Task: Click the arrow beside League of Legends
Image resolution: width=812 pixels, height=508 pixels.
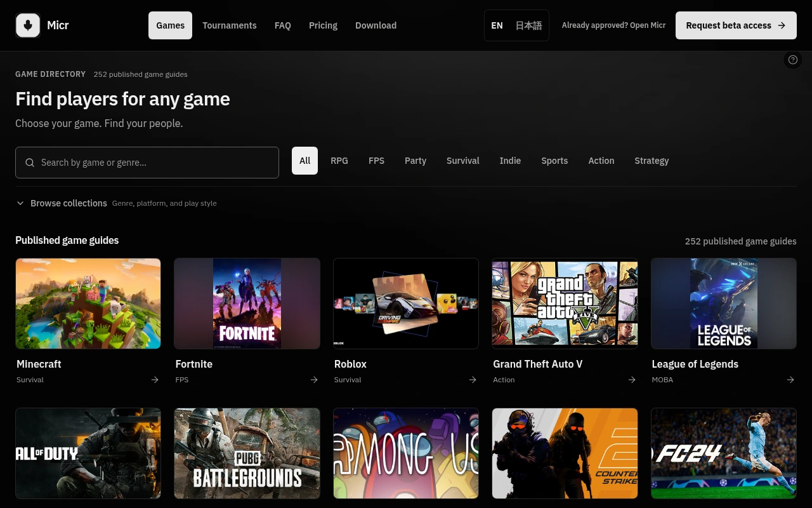Action: click(x=790, y=380)
